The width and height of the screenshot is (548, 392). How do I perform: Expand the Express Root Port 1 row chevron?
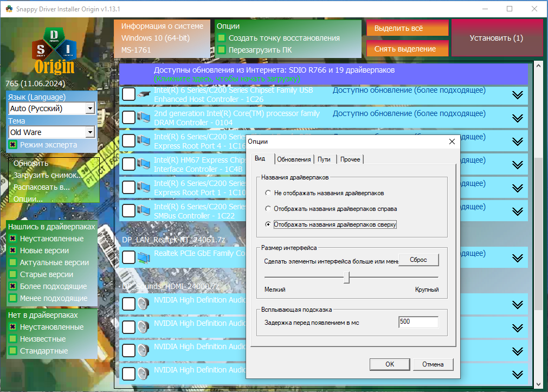tap(517, 188)
